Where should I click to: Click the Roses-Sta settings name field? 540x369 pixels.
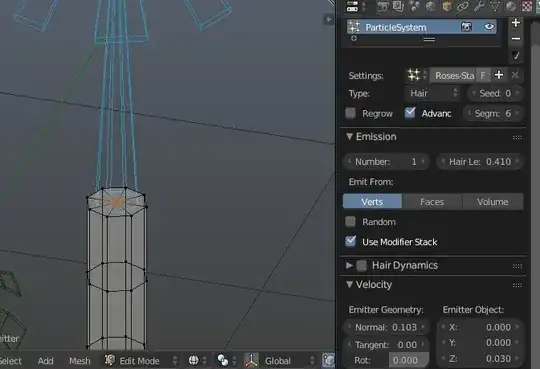pyautogui.click(x=453, y=75)
